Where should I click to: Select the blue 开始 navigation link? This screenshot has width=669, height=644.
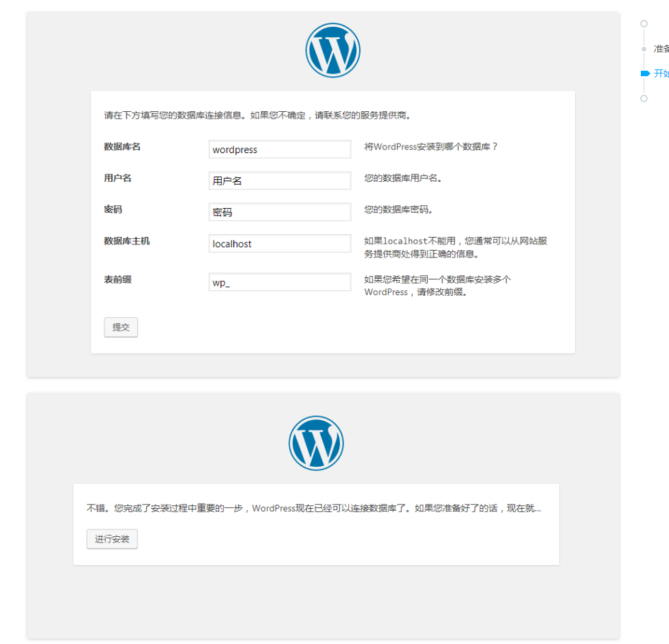click(x=661, y=73)
